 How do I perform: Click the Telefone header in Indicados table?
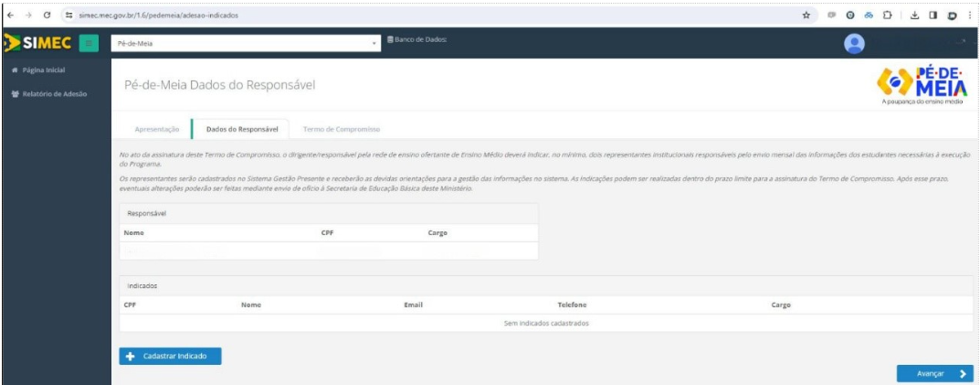(572, 305)
